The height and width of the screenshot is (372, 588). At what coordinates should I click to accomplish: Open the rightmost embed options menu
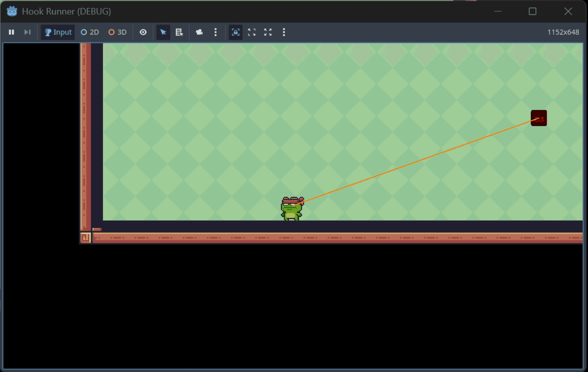click(x=283, y=32)
